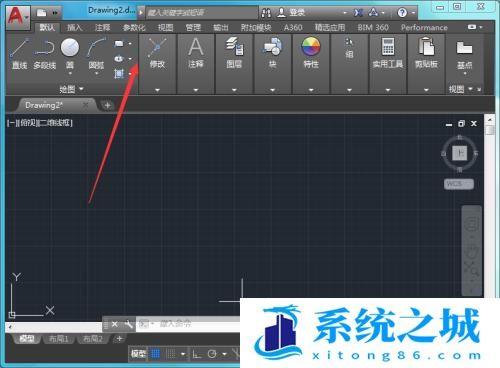Switch to the Insert (插入) ribbon tab
Screen dimensions: 500x368
click(x=74, y=27)
